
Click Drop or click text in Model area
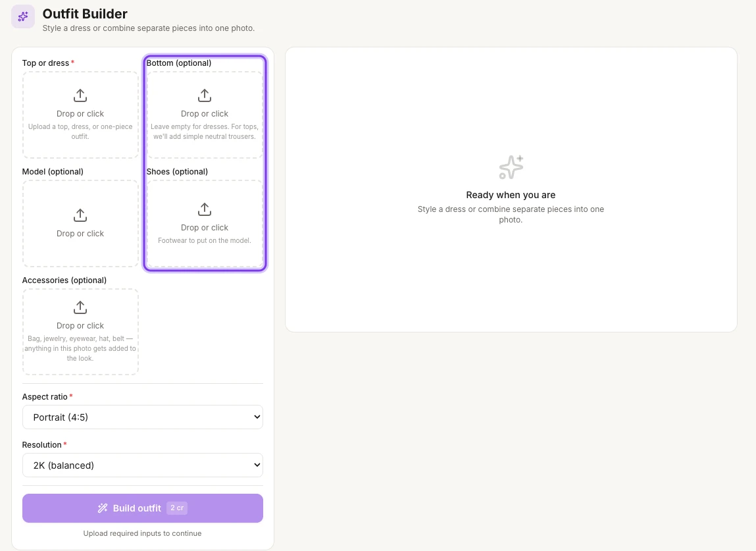[x=80, y=234]
